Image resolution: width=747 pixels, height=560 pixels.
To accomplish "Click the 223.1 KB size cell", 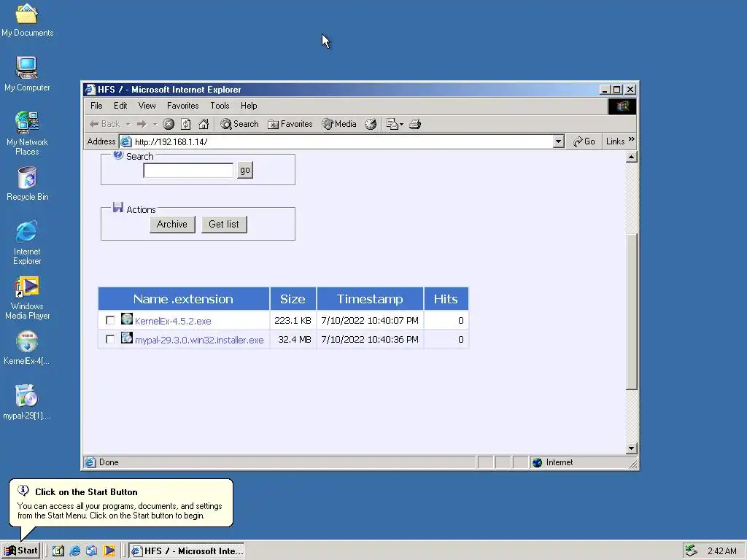I will point(293,321).
